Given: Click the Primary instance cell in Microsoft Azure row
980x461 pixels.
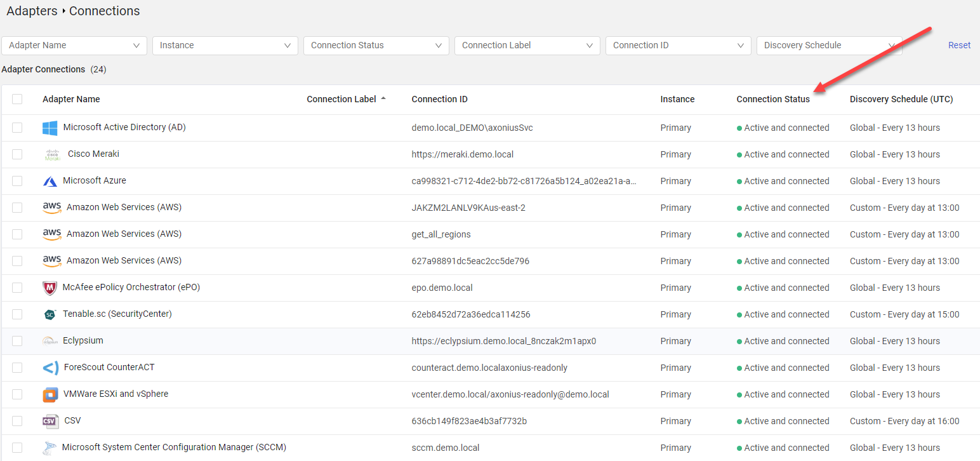Looking at the screenshot, I should point(675,181).
